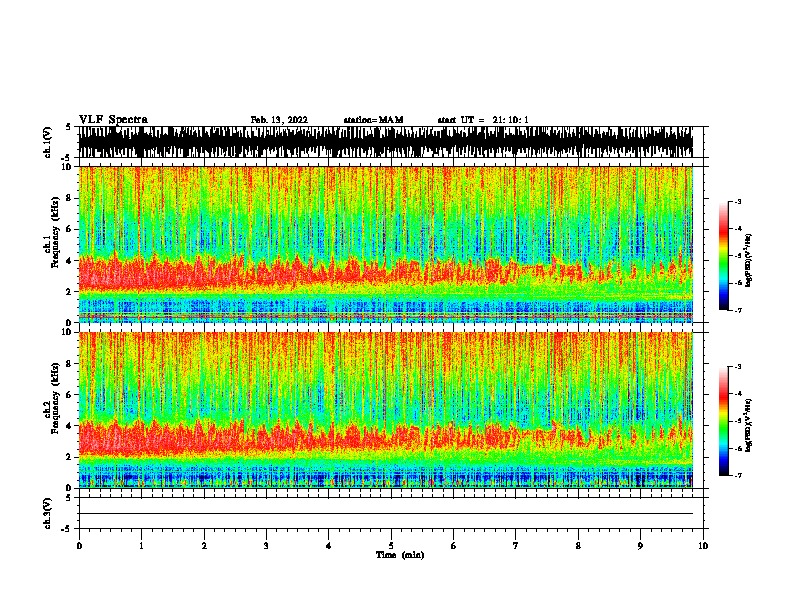Click time-axis tick label "7"
Screen dimensions: 792x612
516,546
